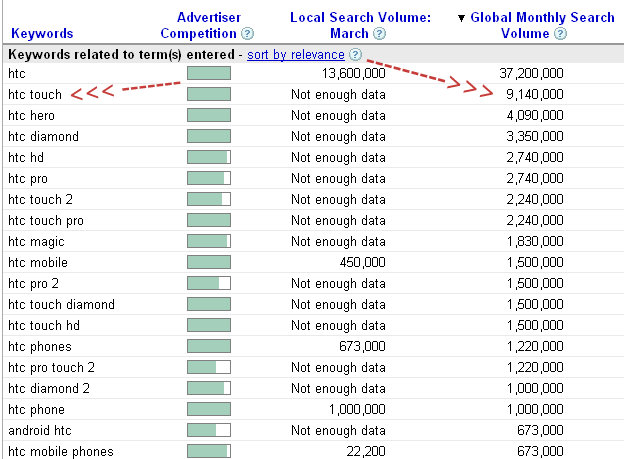Click Not enough data in htc hero row
Viewport: 624px width, 459px height.
point(338,116)
